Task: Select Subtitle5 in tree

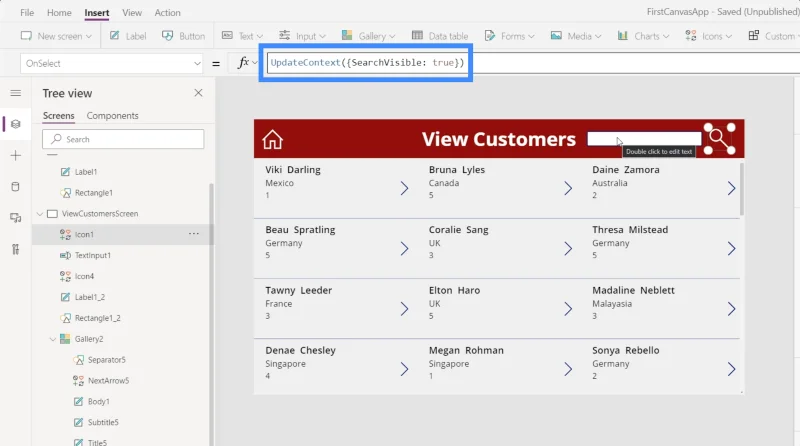Action: point(103,423)
